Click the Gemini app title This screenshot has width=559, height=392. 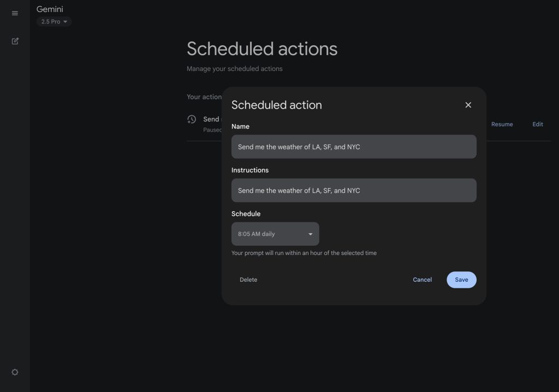tap(50, 9)
